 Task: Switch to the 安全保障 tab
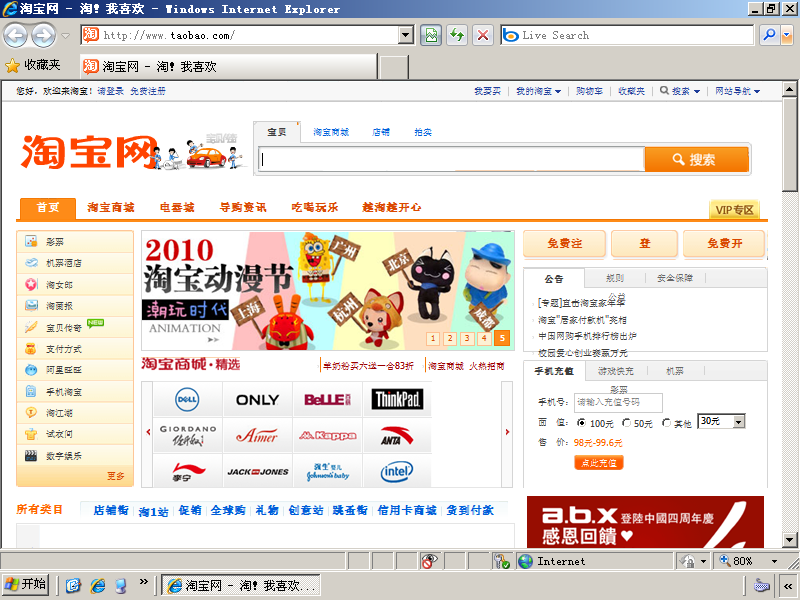674,278
